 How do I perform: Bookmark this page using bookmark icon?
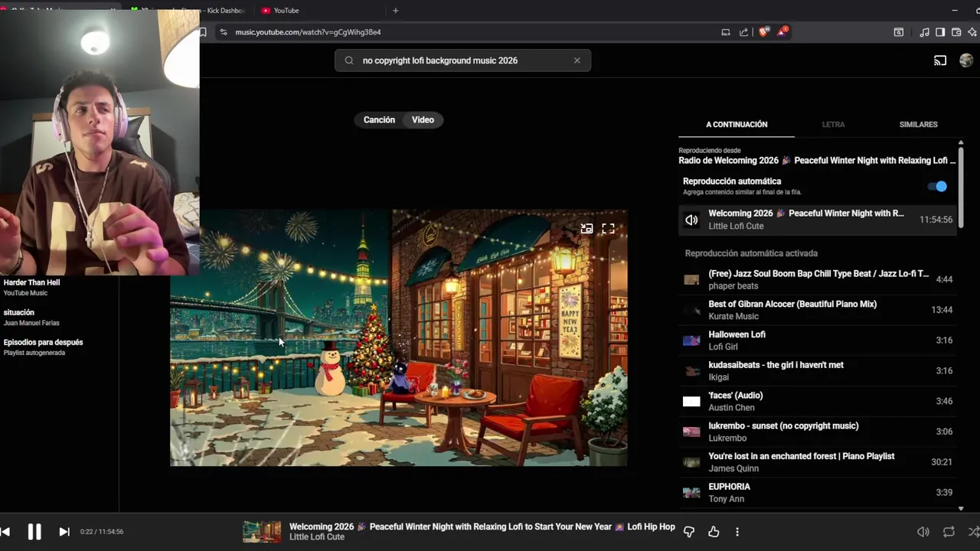coord(203,32)
